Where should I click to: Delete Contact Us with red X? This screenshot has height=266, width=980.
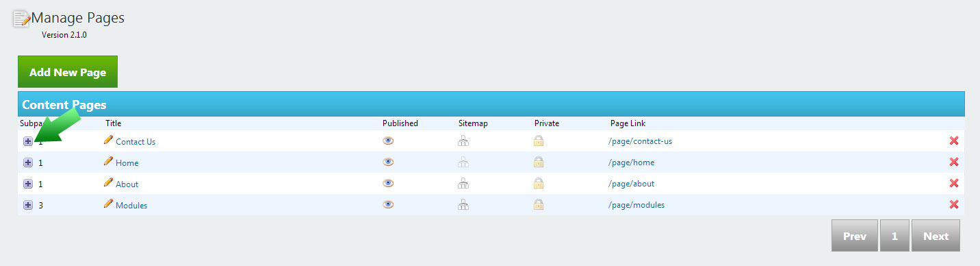point(954,141)
